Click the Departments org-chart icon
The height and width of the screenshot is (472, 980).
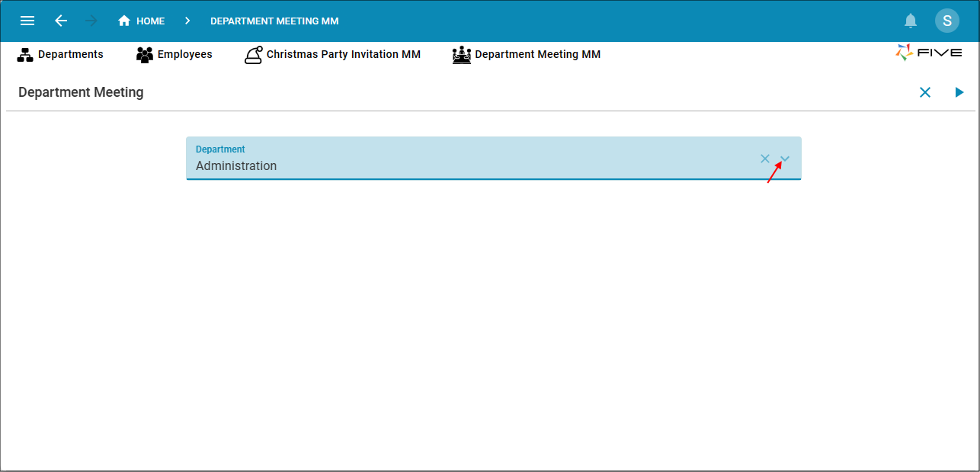pyautogui.click(x=25, y=55)
